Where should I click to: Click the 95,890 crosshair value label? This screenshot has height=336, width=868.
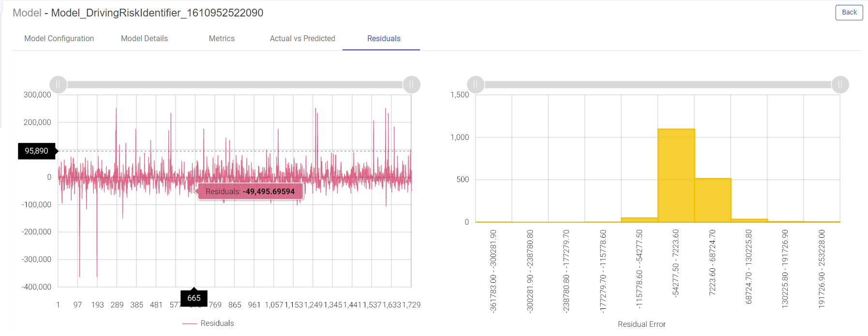[37, 151]
